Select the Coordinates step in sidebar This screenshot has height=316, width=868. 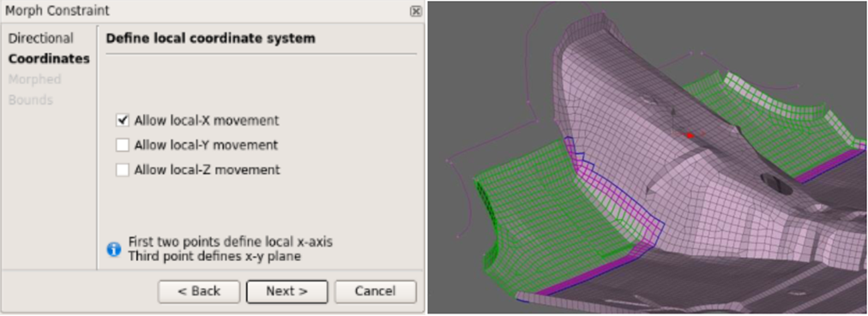click(49, 58)
